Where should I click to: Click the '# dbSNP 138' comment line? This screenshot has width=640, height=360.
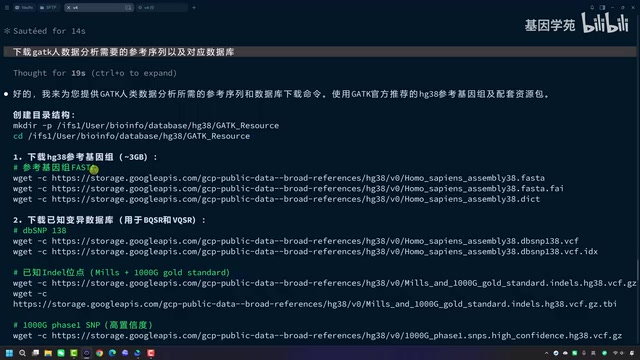click(x=40, y=230)
